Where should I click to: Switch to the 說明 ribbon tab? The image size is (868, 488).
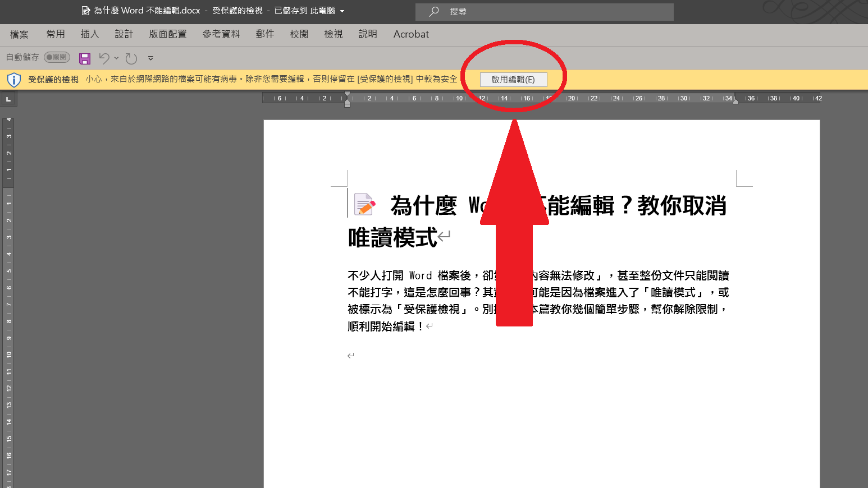click(x=368, y=34)
